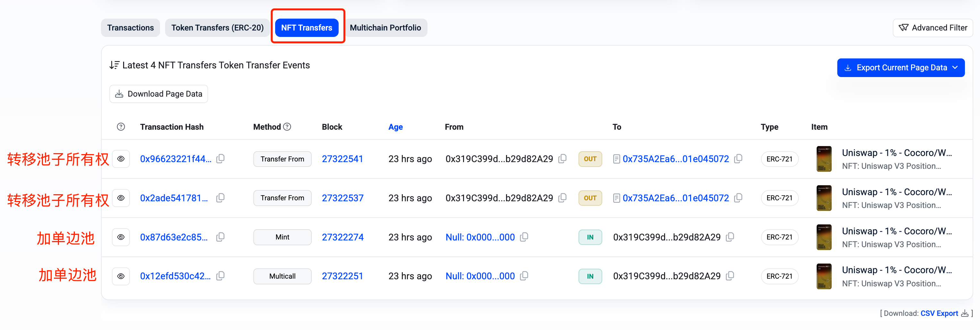
Task: Open the Advanced Filter options
Action: tap(933, 28)
